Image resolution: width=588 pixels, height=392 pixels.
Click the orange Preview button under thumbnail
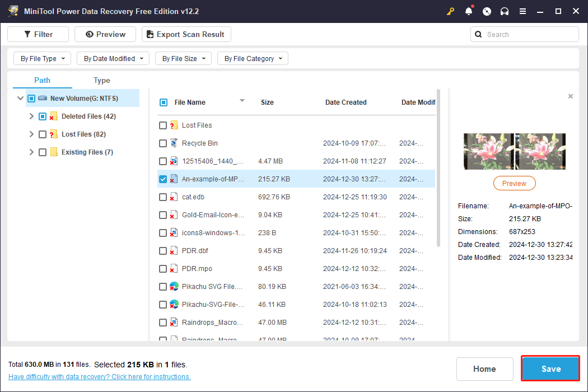pos(514,184)
